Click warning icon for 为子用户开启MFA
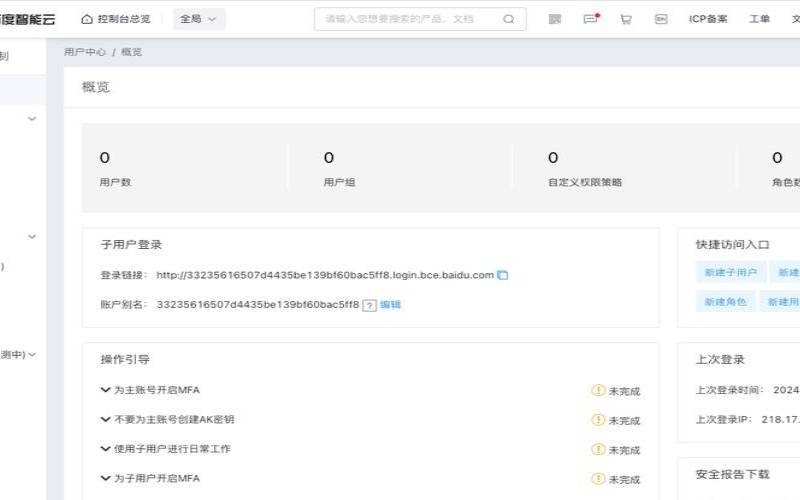 pyautogui.click(x=598, y=479)
